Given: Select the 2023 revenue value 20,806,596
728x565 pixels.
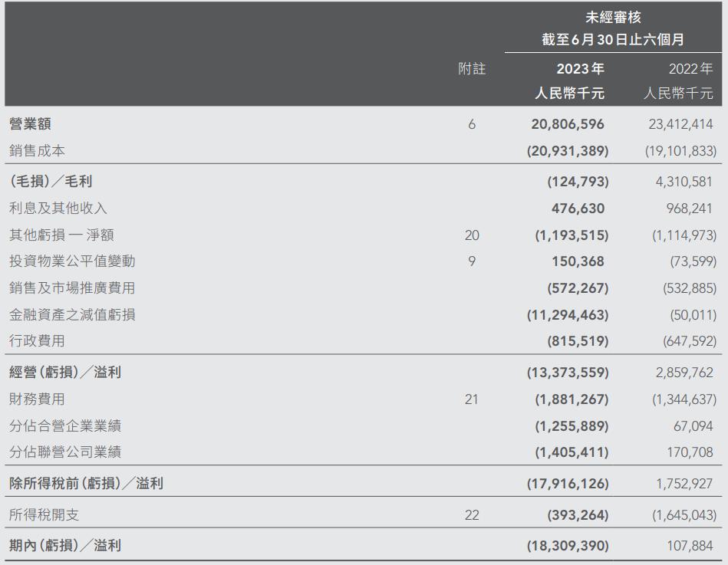Looking at the screenshot, I should point(568,123).
